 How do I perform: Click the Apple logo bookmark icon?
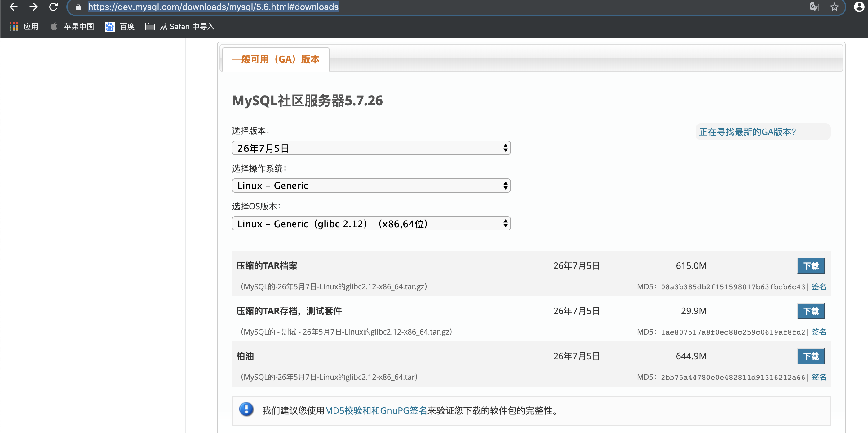point(54,26)
